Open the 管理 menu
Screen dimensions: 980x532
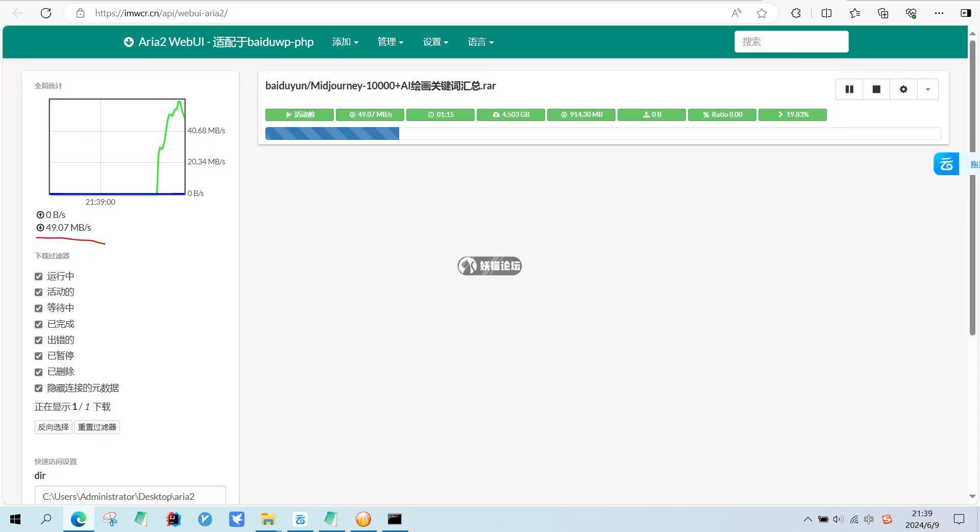(390, 42)
